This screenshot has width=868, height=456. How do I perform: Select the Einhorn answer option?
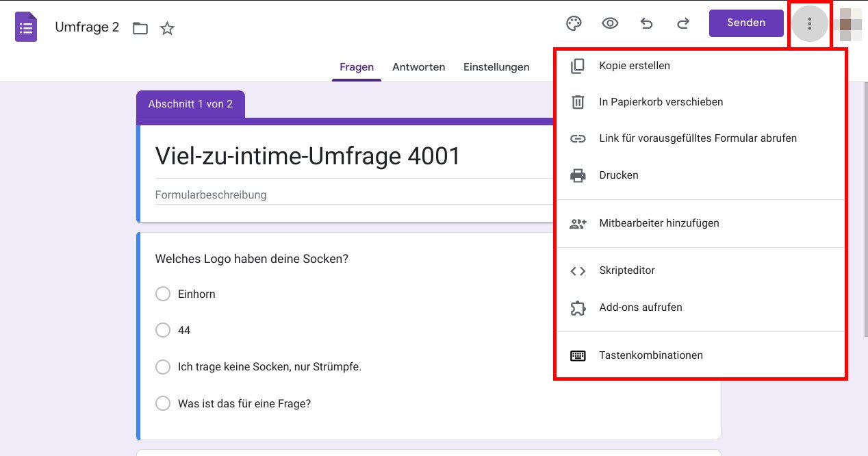coord(163,293)
